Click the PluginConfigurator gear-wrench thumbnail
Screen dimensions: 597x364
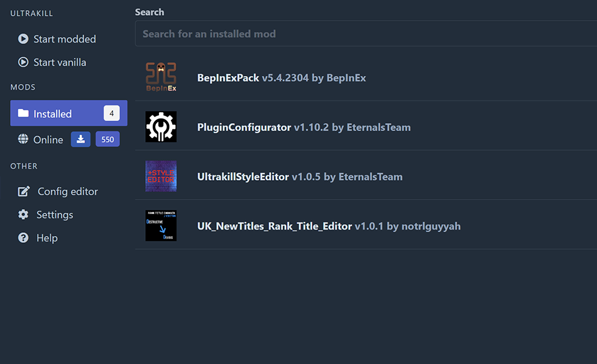(x=161, y=127)
